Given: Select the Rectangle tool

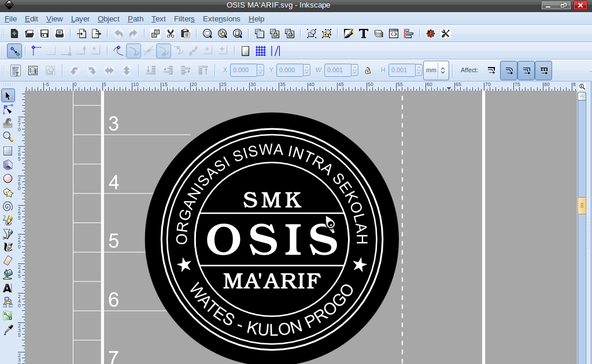Looking at the screenshot, I should point(8,151).
